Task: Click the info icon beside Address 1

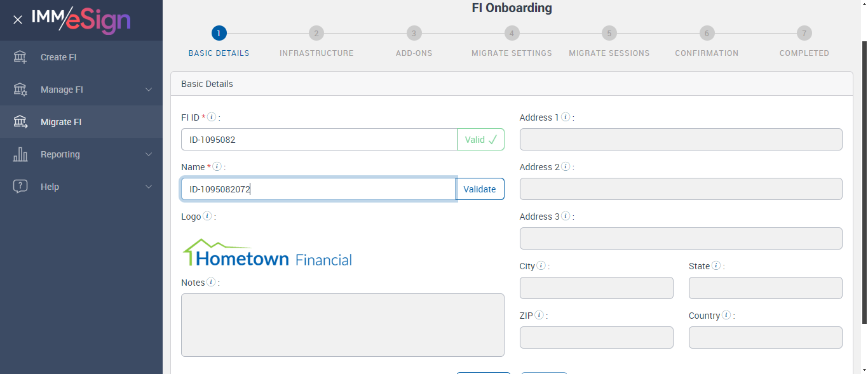Action: (x=566, y=117)
